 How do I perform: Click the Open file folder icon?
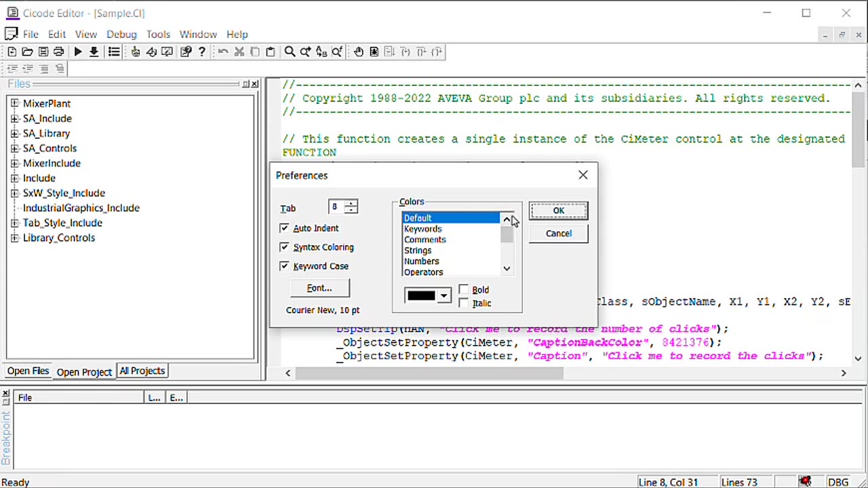click(x=28, y=52)
